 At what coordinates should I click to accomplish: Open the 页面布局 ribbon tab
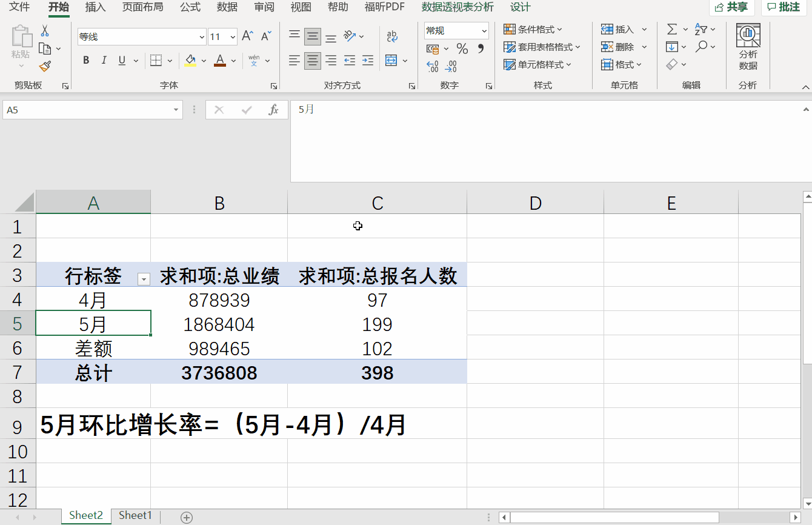click(142, 7)
